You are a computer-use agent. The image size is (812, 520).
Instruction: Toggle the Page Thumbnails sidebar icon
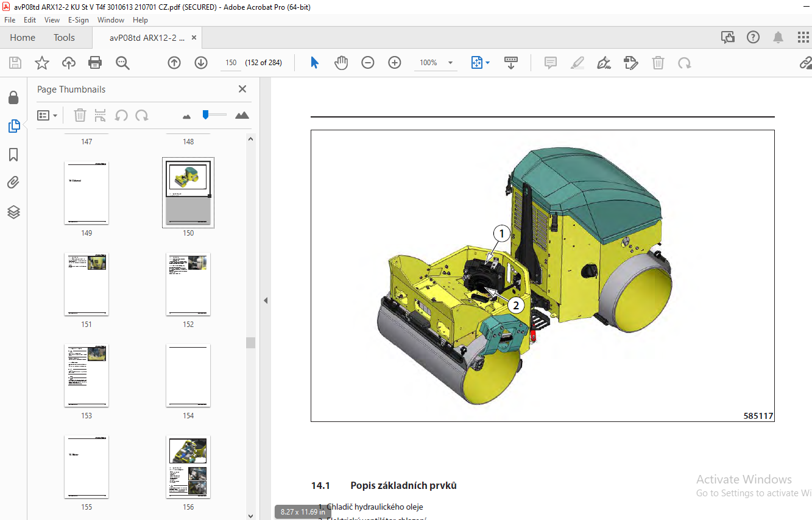[13, 126]
